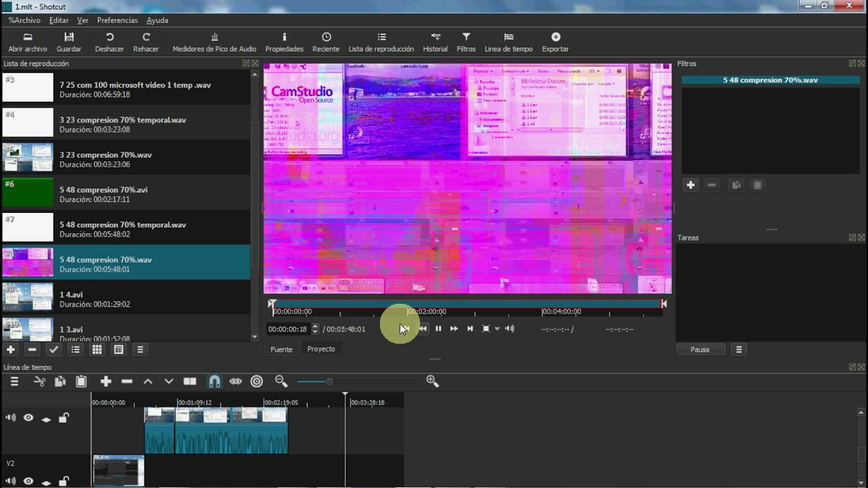This screenshot has height=488, width=868.
Task: Toggle timeline snapping magnet
Action: (214, 382)
